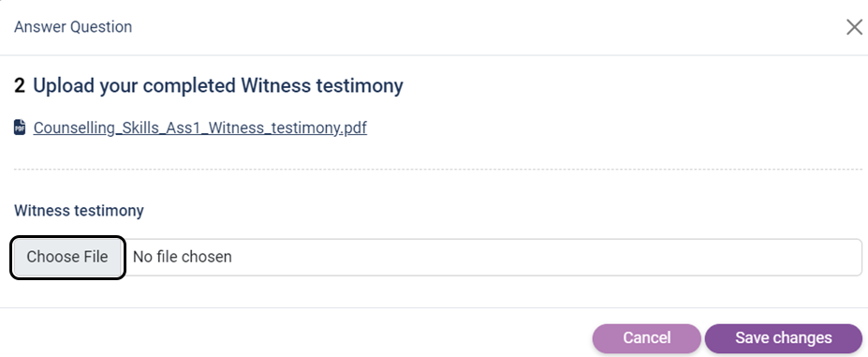Dismiss the dialog using the top-right cross icon
868x357 pixels.
(854, 26)
